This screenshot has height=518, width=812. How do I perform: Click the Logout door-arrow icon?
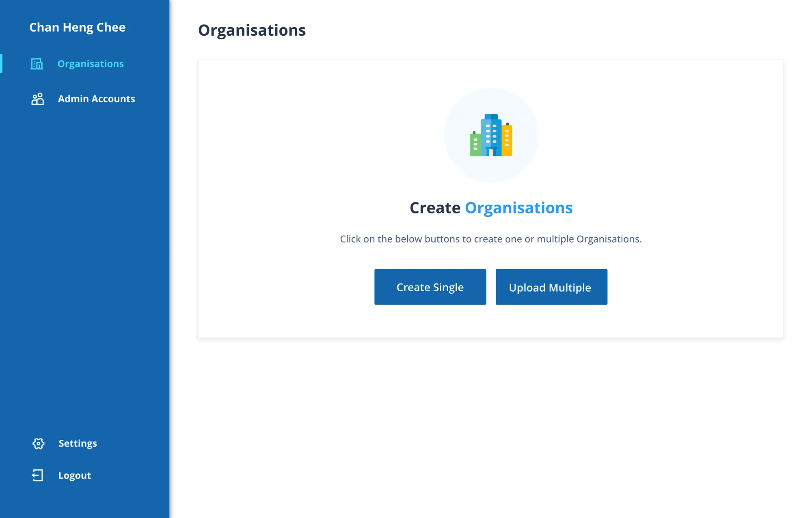point(37,475)
